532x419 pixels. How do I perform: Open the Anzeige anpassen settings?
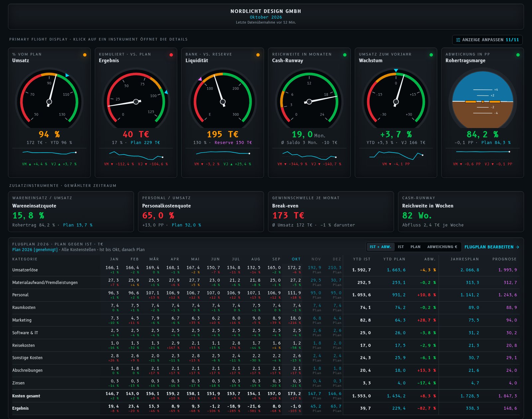coord(487,40)
